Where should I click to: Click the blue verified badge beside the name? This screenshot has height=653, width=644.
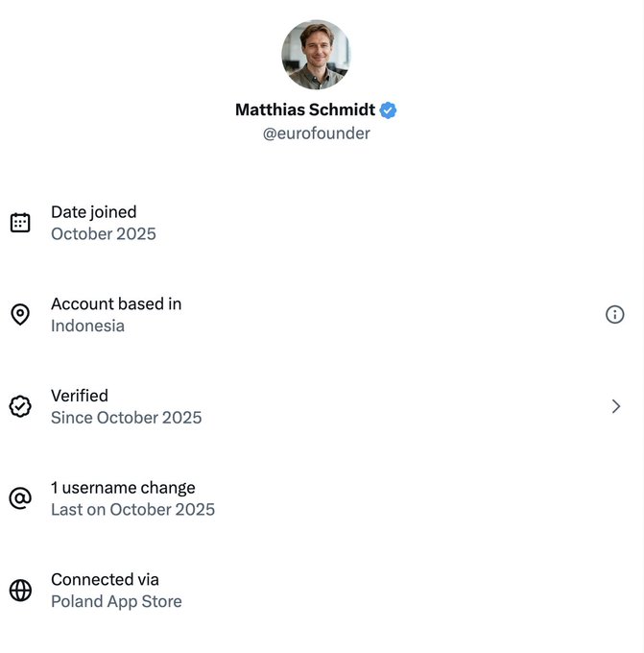(388, 110)
